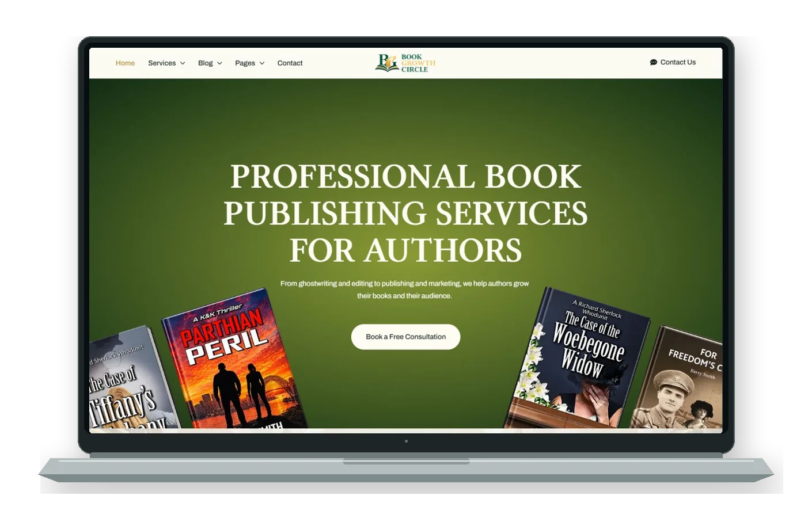Click the Book Growth Circle logo

click(x=405, y=63)
